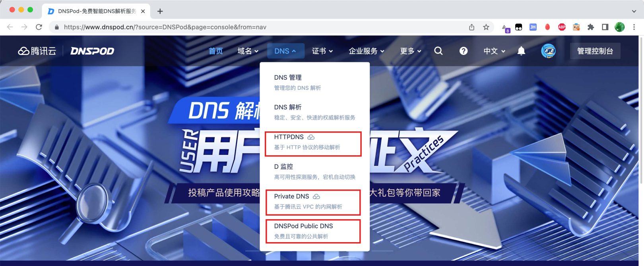Viewport: 644px width, 266px height.
Task: Expand the 企业服务 dropdown menu
Action: [367, 51]
